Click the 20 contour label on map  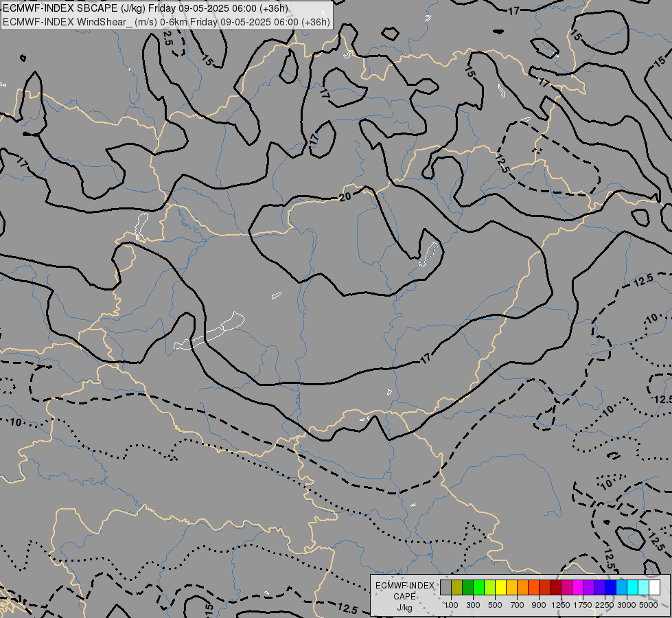[345, 197]
